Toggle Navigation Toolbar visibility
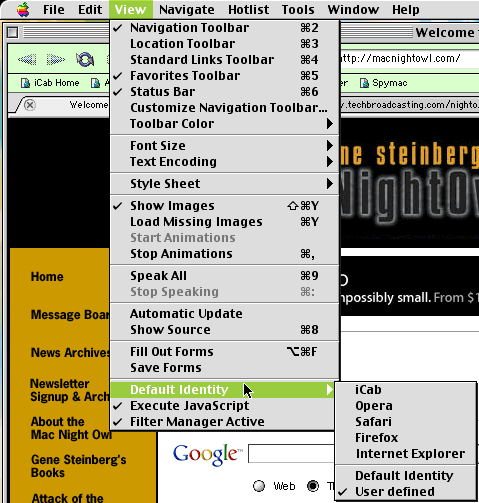 coord(225,28)
